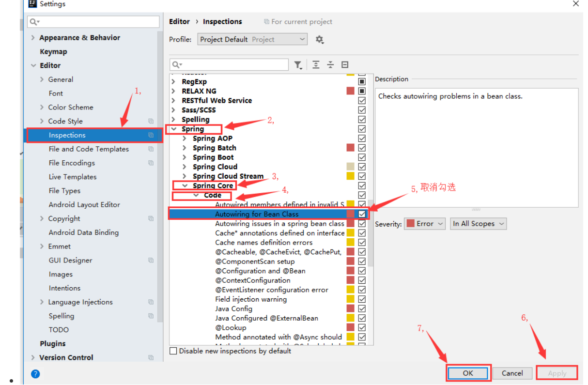
Task: Select the @ComponentScan setup inspection
Action: (x=255, y=262)
